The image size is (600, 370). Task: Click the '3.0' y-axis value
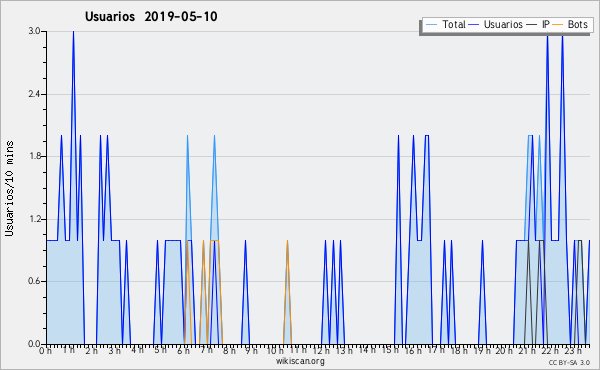(34, 31)
